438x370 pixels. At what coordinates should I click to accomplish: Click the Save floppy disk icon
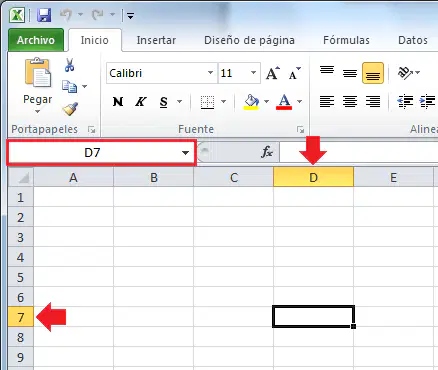(x=44, y=15)
